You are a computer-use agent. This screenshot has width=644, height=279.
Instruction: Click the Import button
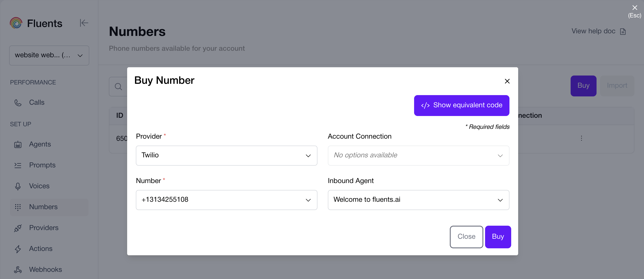click(x=617, y=86)
